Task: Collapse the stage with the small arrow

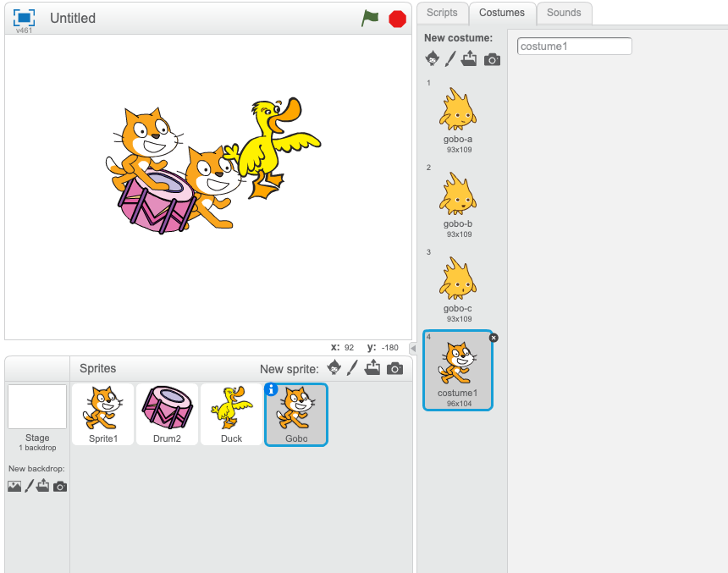Action: [412, 348]
